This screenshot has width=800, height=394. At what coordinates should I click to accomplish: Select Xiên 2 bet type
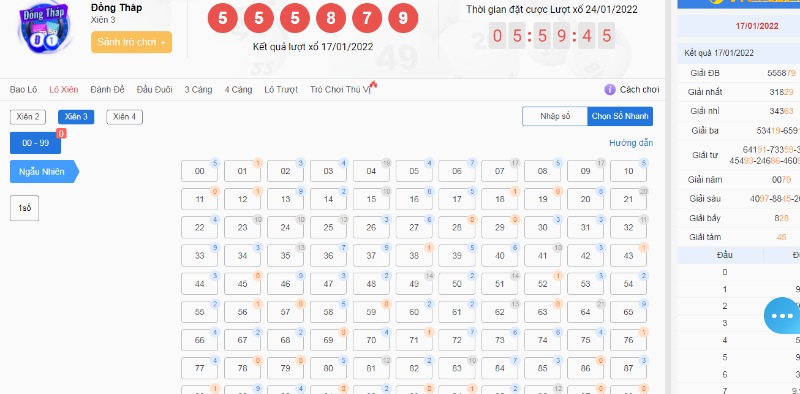28,117
